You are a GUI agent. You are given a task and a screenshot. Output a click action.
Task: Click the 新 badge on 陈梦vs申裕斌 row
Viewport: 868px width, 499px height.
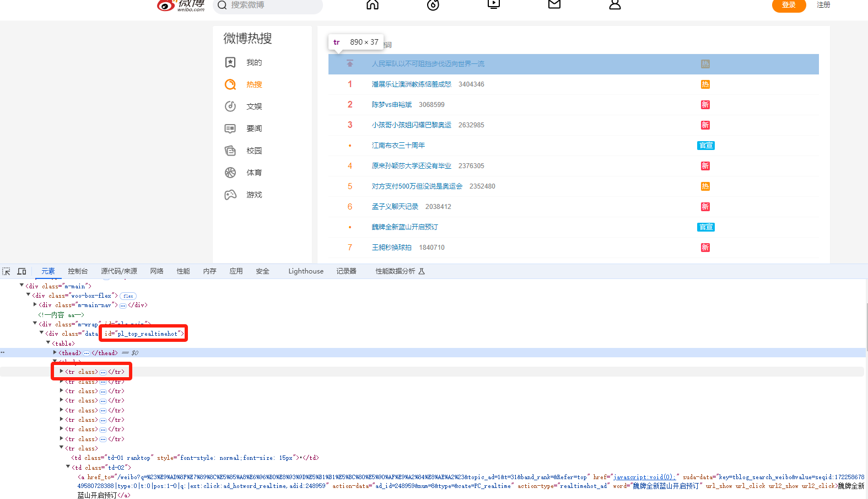click(x=705, y=105)
